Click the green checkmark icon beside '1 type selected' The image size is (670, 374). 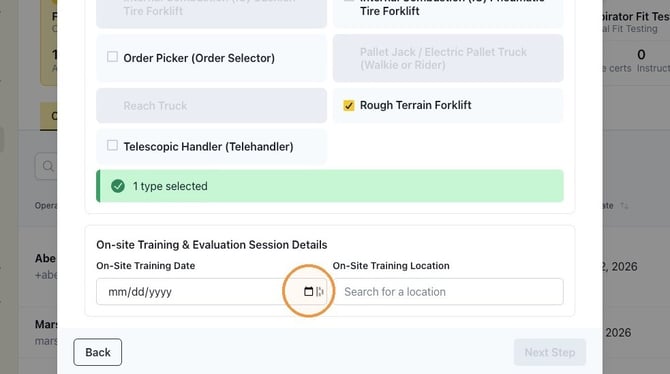(x=118, y=186)
